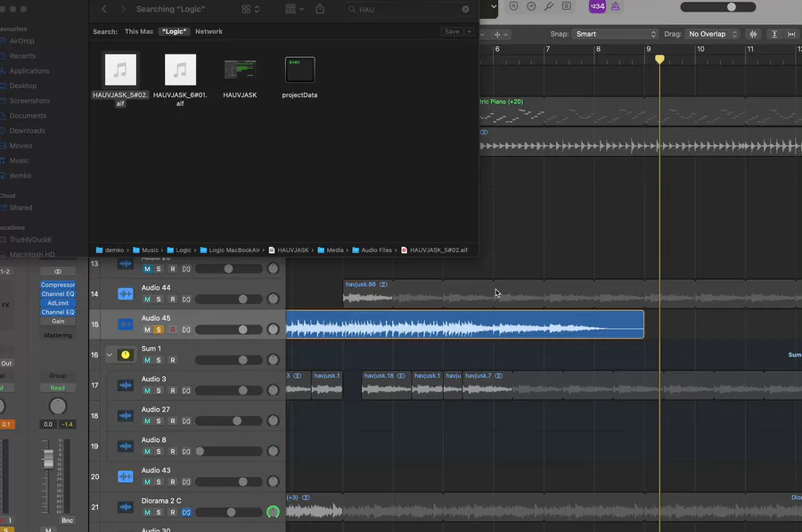Image resolution: width=802 pixels, height=532 pixels.
Task: Toggle the vertical auto zoom button
Action: [774, 34]
